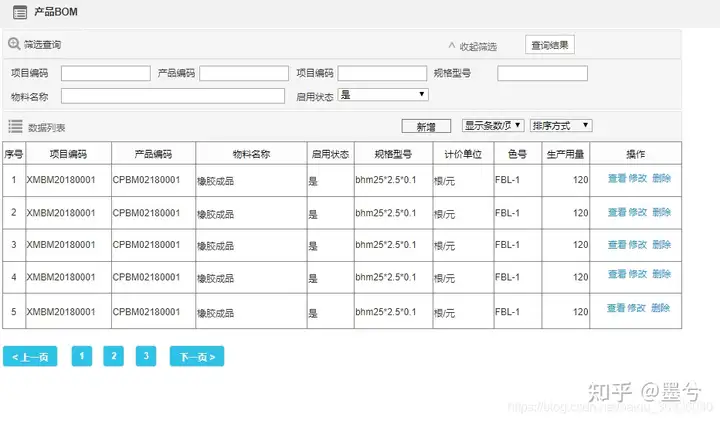Screen dimensions: 720x421
Task: Click 查看 link in row 4
Action: pos(617,274)
